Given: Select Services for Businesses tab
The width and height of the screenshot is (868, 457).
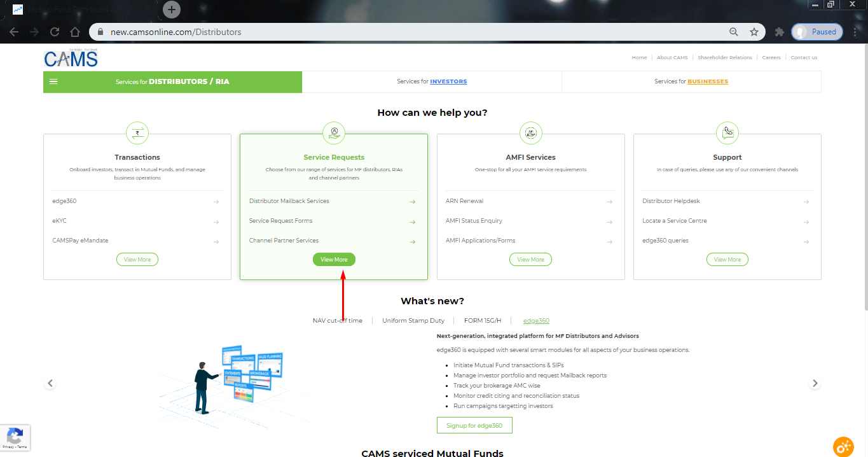Looking at the screenshot, I should point(691,81).
